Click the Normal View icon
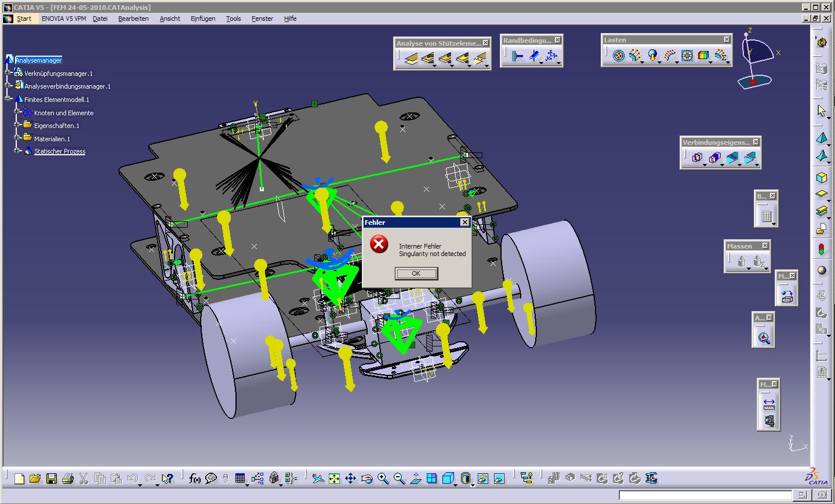The height and width of the screenshot is (504, 835). (x=415, y=479)
